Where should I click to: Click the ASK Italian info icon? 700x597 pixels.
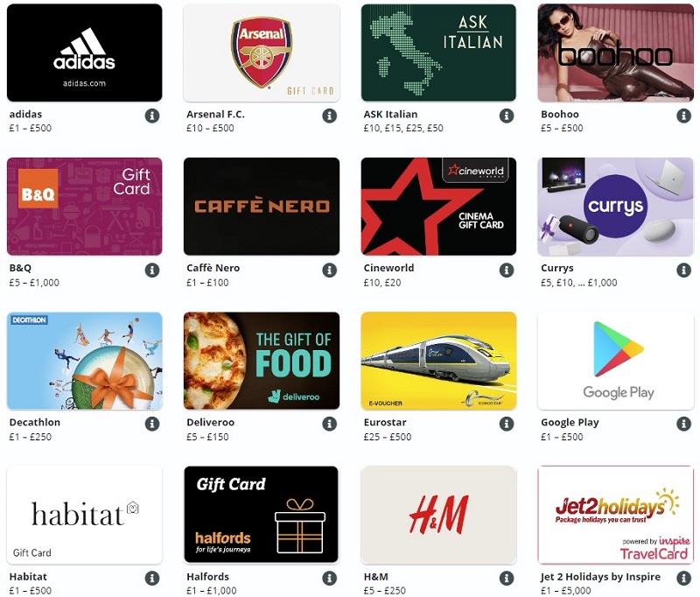pyautogui.click(x=507, y=116)
